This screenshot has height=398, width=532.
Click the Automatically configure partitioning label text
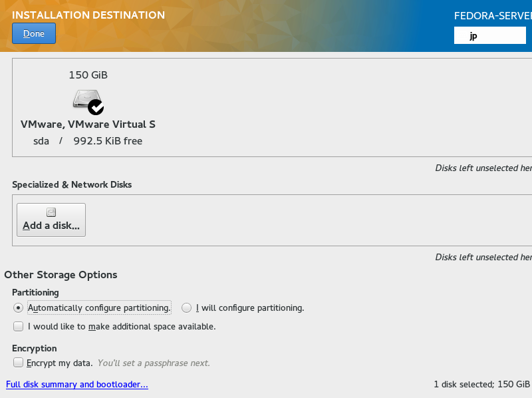[x=99, y=307]
